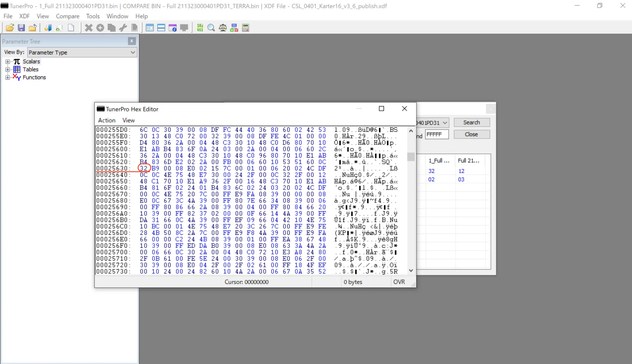Maximize the TunerPro Hex Editor window

tap(382, 109)
